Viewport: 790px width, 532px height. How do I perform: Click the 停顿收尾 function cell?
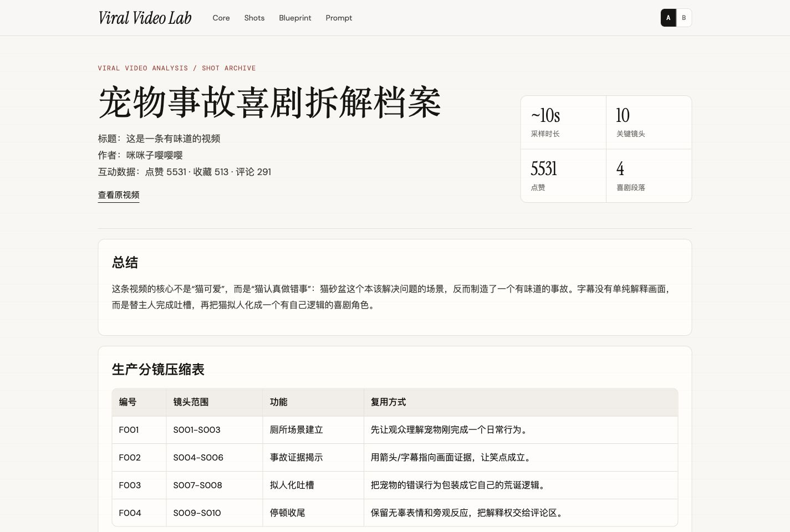click(313, 513)
